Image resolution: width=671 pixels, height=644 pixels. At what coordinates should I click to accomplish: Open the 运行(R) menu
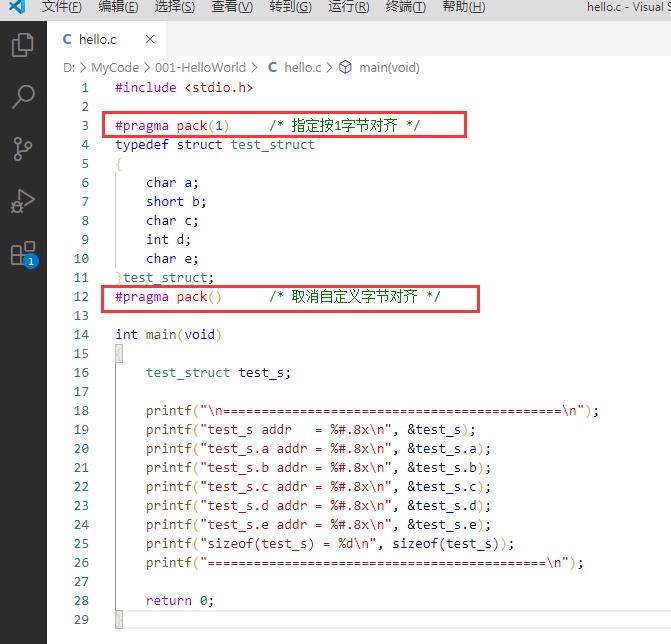click(x=349, y=7)
